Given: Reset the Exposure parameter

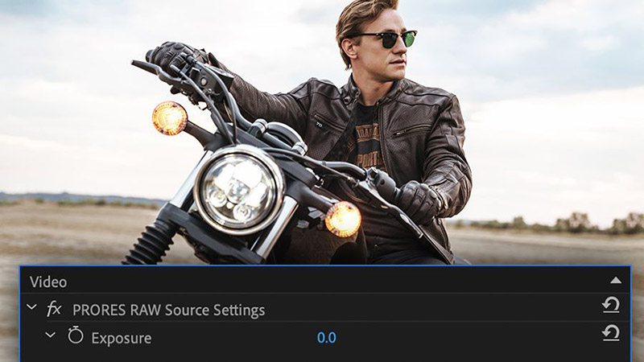Looking at the screenshot, I should click(x=610, y=333).
